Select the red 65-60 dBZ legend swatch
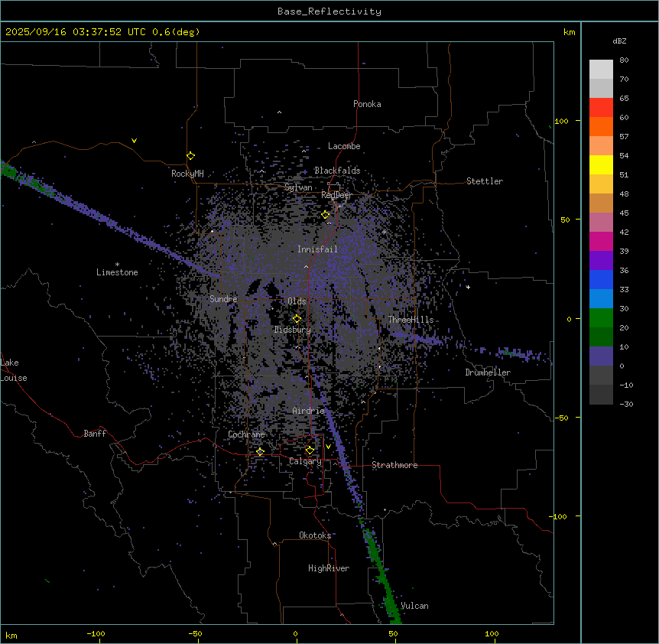The height and width of the screenshot is (644, 659). tap(601, 107)
